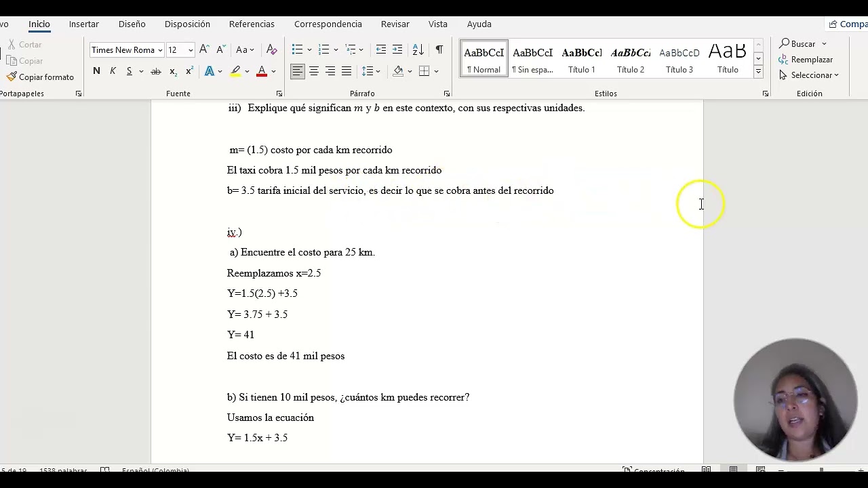Click the Reemplazar button
This screenshot has height=488, width=868.
pos(806,60)
